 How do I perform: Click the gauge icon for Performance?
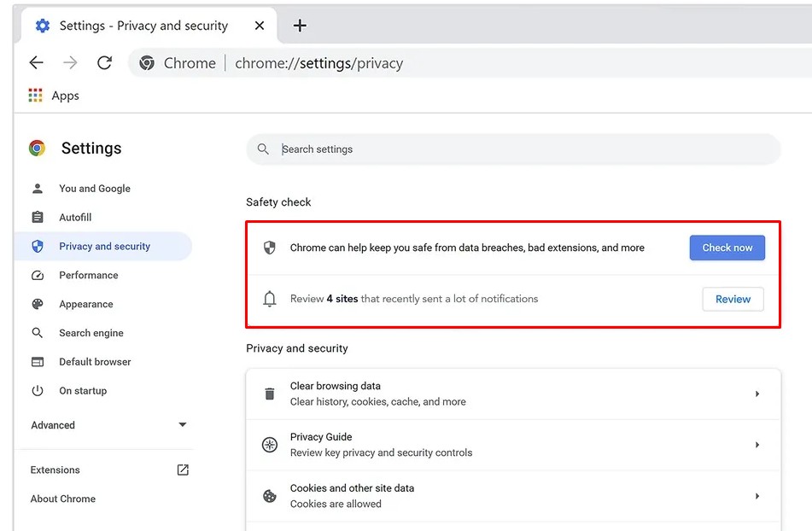(x=38, y=276)
